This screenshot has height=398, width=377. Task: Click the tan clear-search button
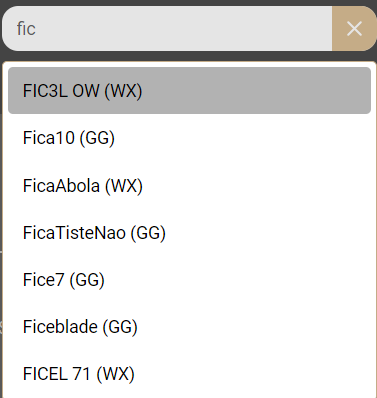point(354,29)
